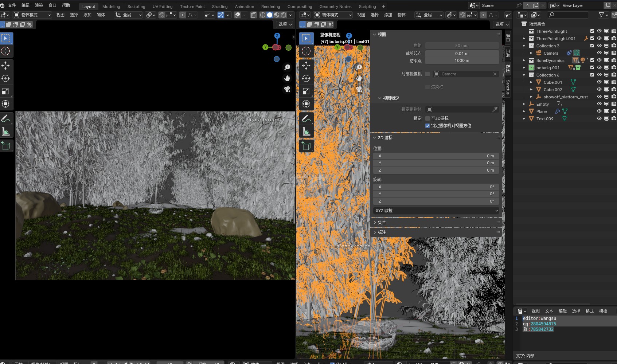
Task: Click the Sanctus sidebar tab
Action: [x=508, y=87]
